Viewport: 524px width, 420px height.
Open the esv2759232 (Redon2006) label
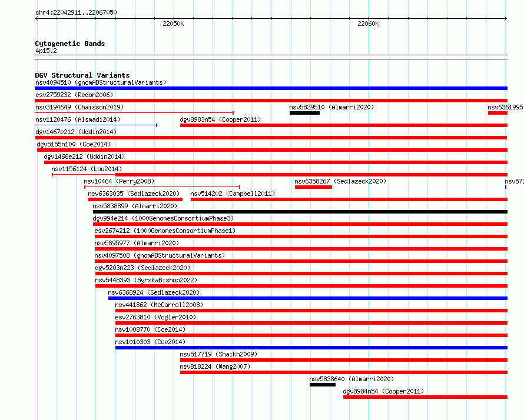[x=74, y=95]
